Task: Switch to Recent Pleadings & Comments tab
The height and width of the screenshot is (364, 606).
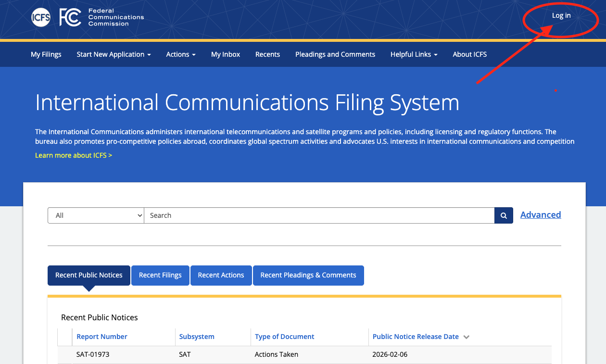Action: click(308, 275)
